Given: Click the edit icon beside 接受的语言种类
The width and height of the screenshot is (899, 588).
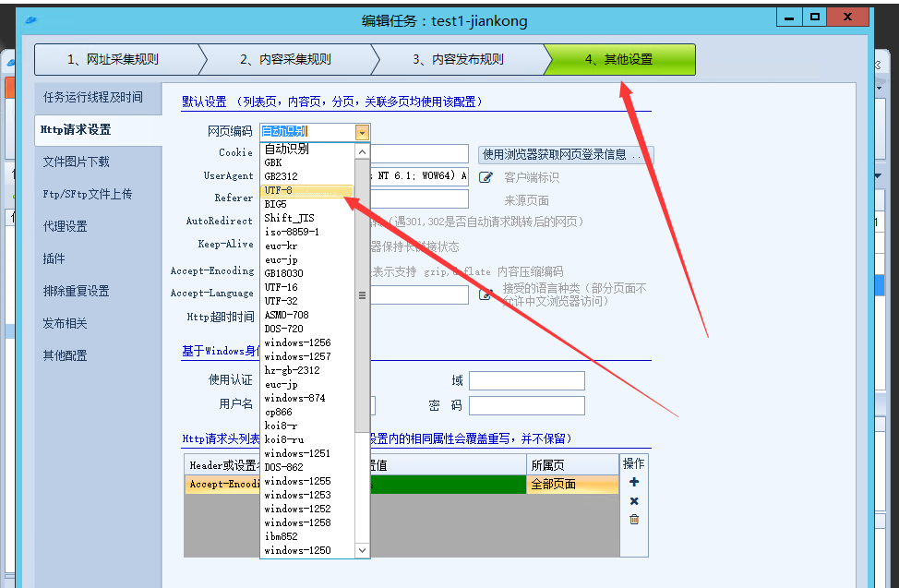Looking at the screenshot, I should tap(485, 294).
